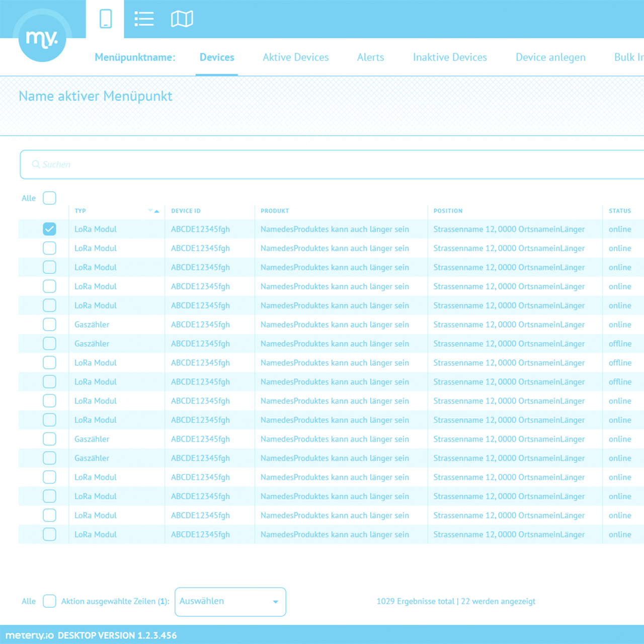Click 'offline' status in Gaszähler row

click(620, 344)
